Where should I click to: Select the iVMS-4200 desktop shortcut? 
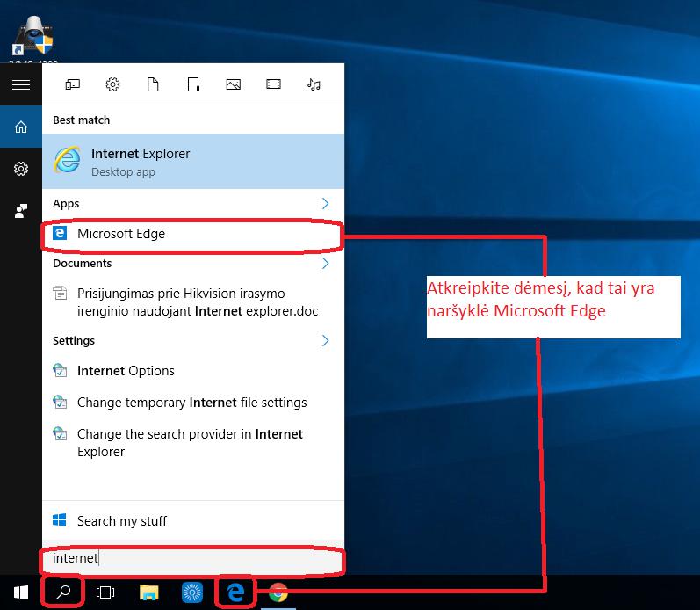(33, 40)
